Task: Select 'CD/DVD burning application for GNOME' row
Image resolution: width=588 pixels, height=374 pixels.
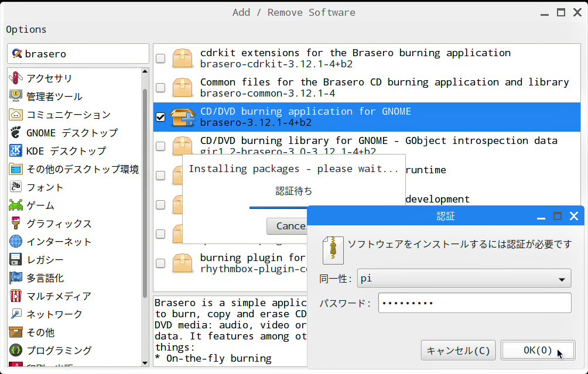Action: tap(367, 117)
